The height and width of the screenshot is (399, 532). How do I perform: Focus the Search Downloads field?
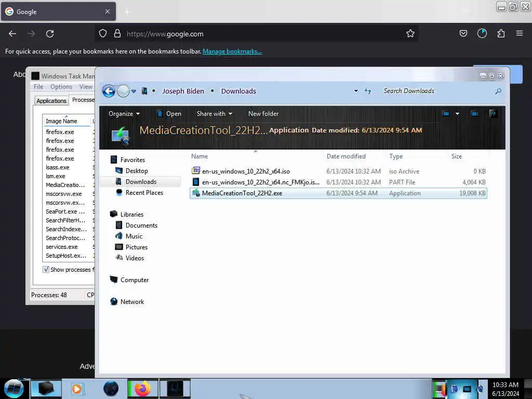(x=436, y=91)
